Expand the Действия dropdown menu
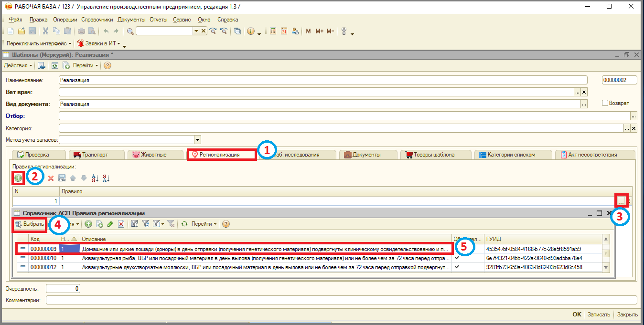This screenshot has width=644, height=325. (x=18, y=65)
